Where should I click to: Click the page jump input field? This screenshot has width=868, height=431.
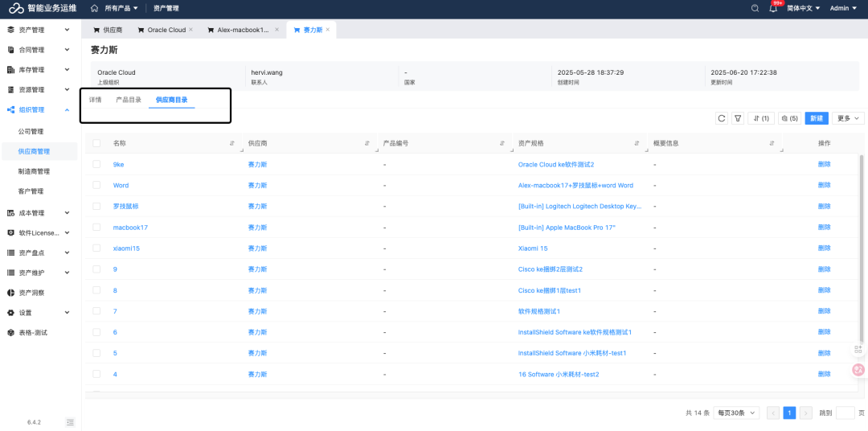tap(845, 413)
